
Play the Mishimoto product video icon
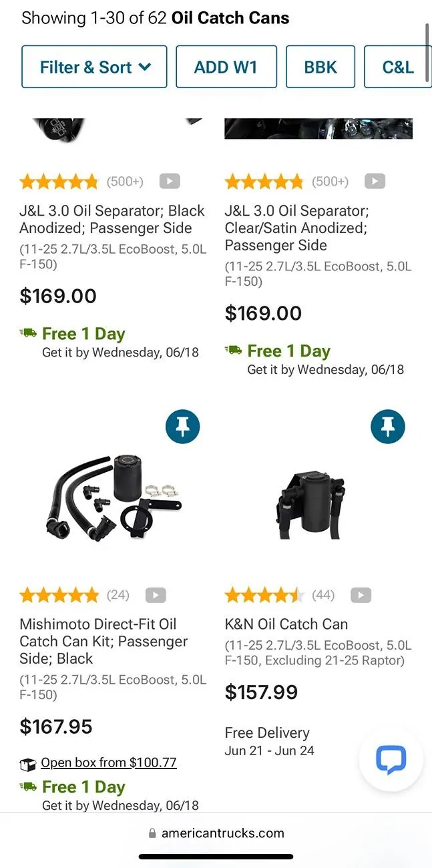[156, 595]
